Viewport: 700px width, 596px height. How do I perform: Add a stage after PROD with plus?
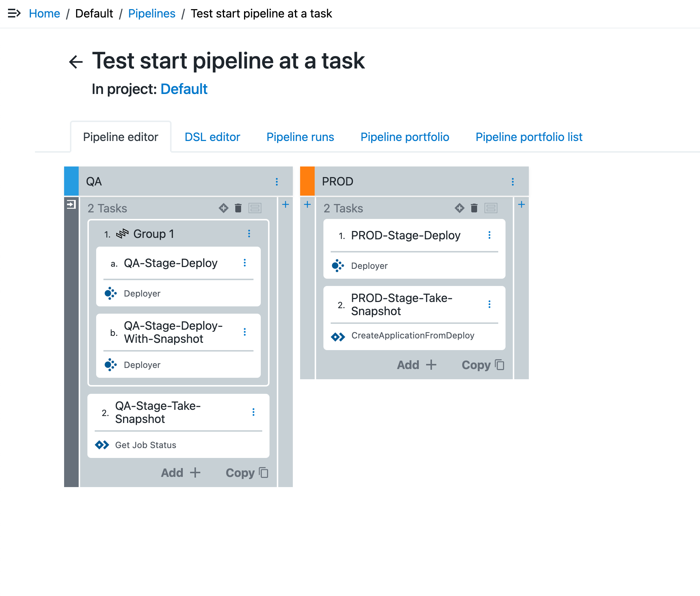522,204
